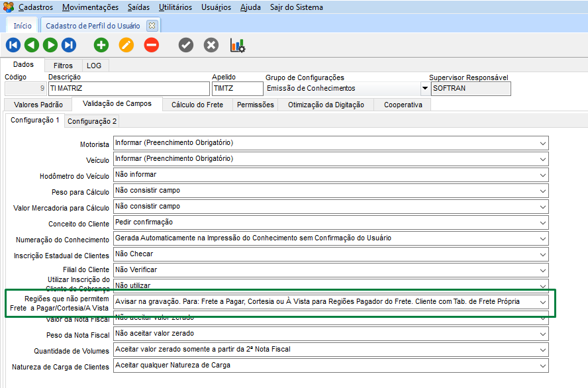
Task: Confirm changes with the checkmark icon
Action: point(186,45)
